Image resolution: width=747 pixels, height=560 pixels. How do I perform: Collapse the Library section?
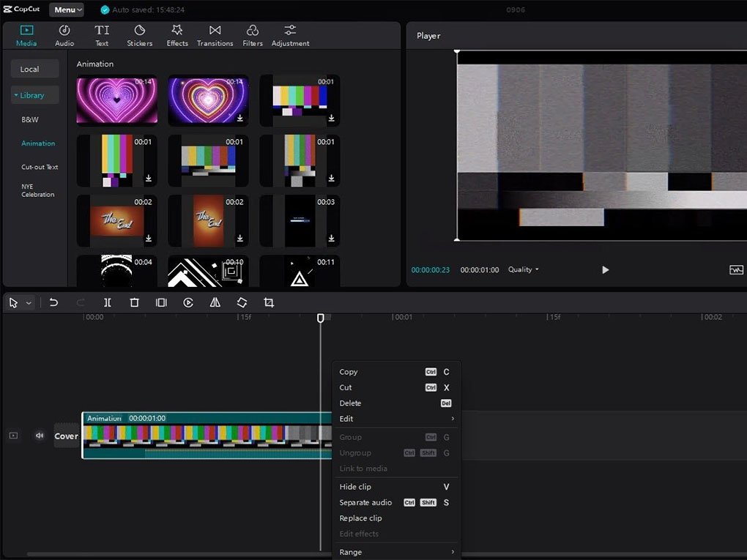29,95
